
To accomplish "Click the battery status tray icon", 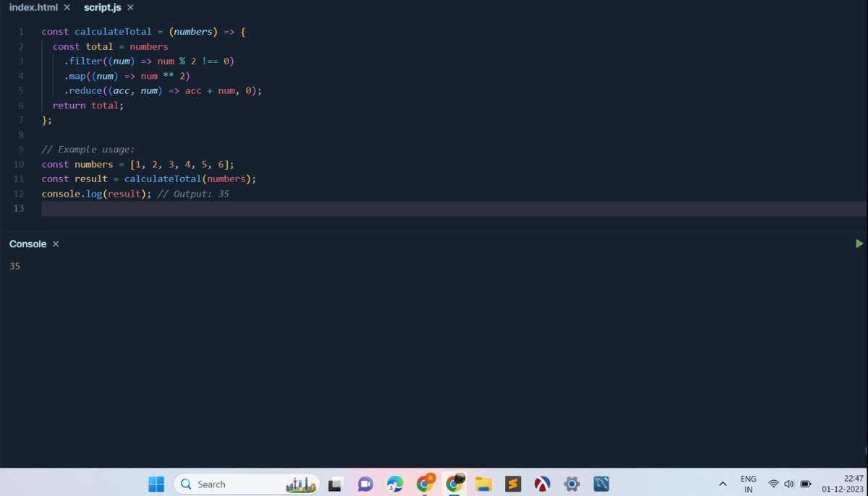I will (x=806, y=484).
